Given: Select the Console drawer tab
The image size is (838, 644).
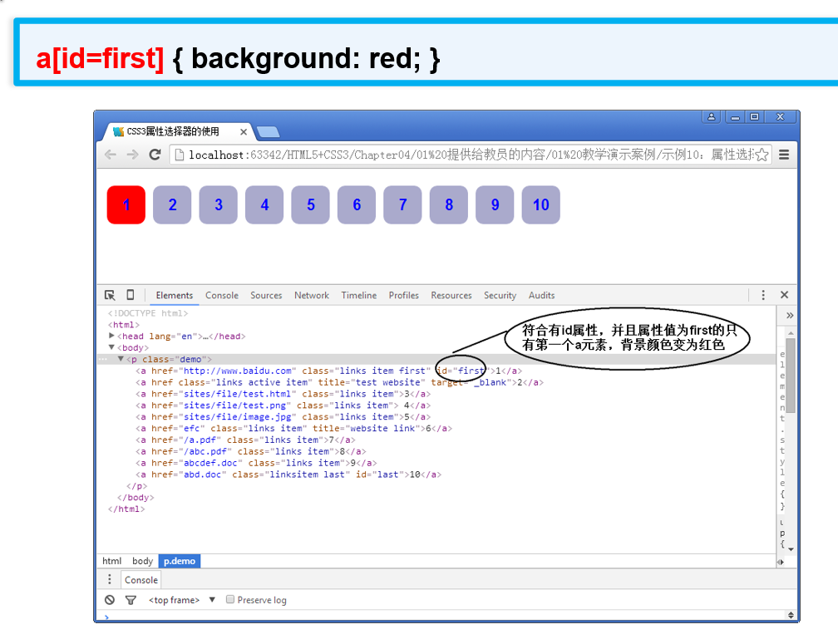Looking at the screenshot, I should [141, 580].
